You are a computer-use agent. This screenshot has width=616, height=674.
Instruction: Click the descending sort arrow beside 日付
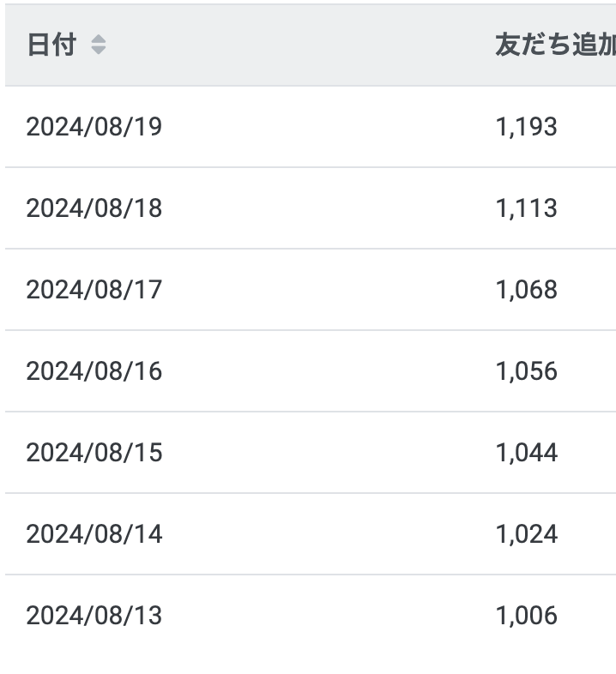pyautogui.click(x=99, y=51)
